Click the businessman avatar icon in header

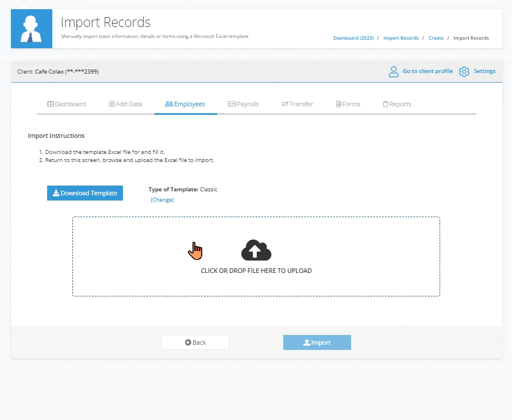pyautogui.click(x=32, y=29)
